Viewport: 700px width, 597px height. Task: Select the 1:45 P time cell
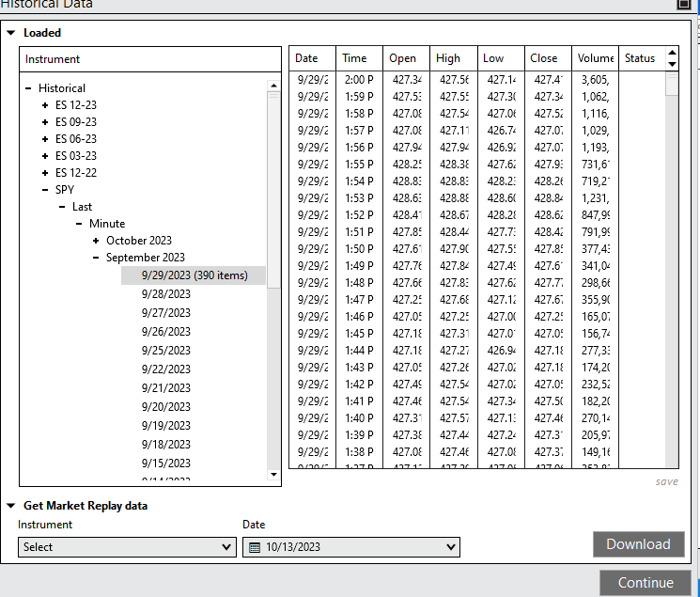[359, 334]
